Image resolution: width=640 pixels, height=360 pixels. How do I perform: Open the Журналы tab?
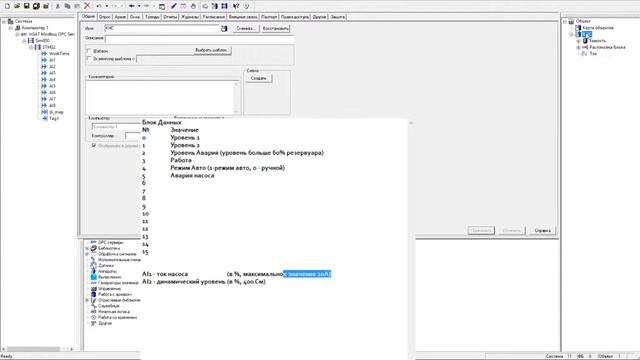(190, 17)
